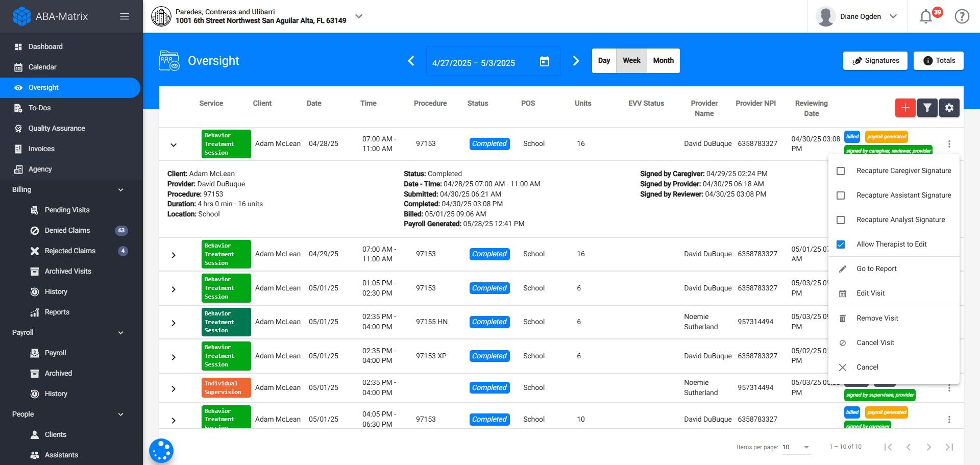Go to next week arrow
This screenshot has width=980, height=465.
tap(576, 61)
